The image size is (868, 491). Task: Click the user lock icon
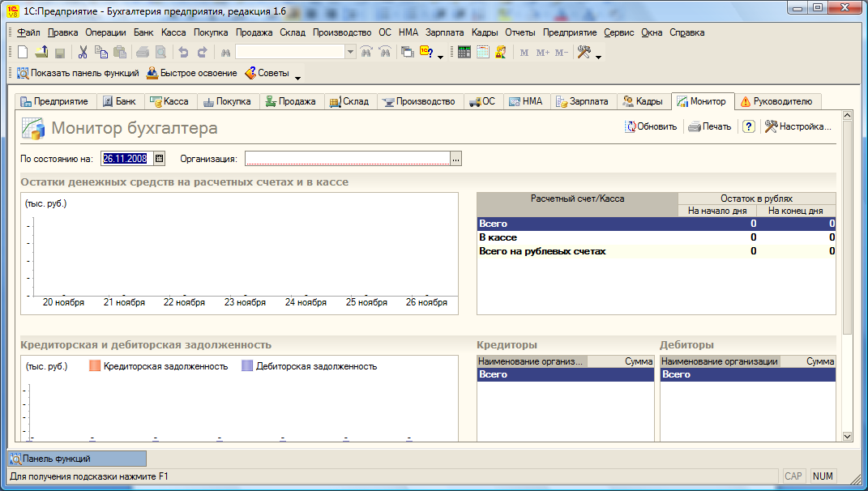coord(501,52)
